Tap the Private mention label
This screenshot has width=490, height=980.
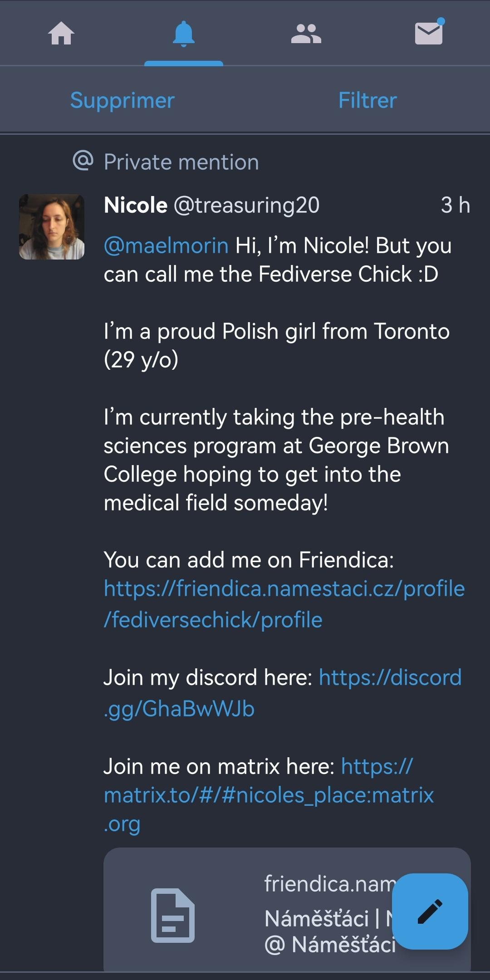(181, 162)
